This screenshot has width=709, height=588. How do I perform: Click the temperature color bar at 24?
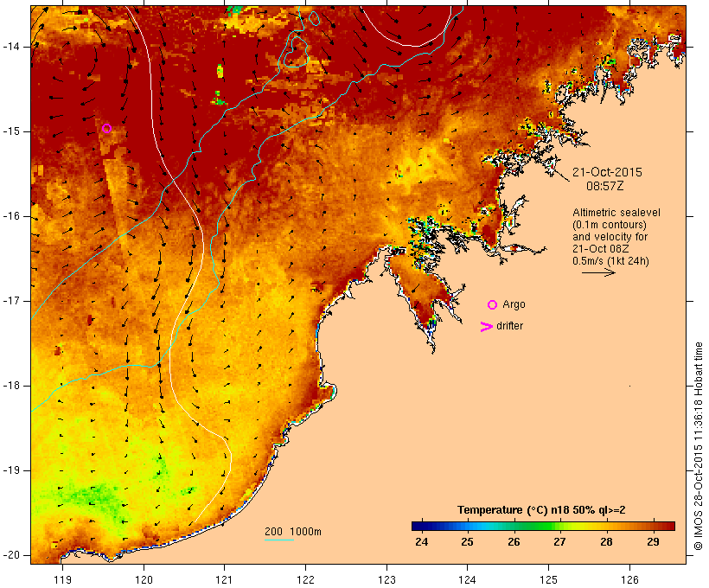pyautogui.click(x=422, y=526)
